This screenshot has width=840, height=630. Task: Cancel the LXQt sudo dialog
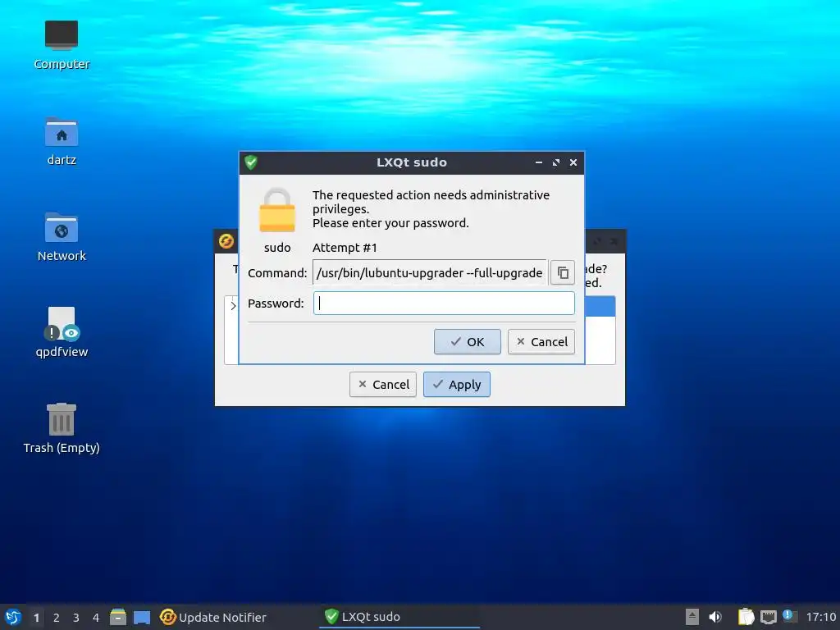point(541,342)
